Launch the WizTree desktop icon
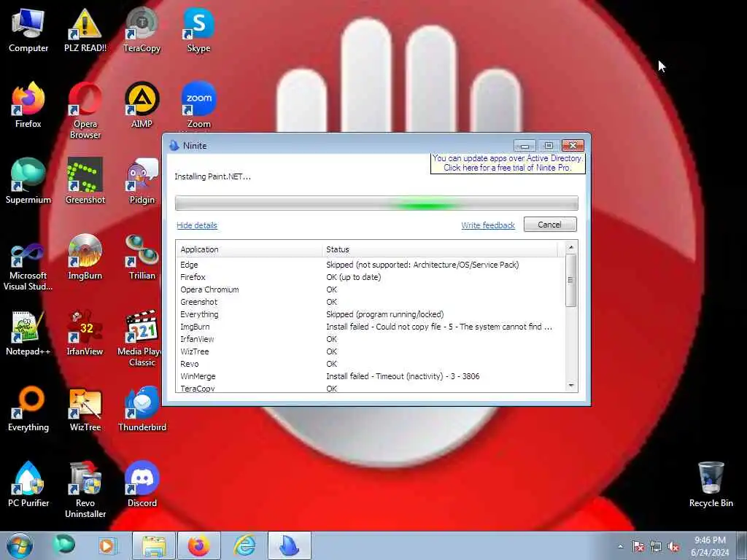 point(85,408)
